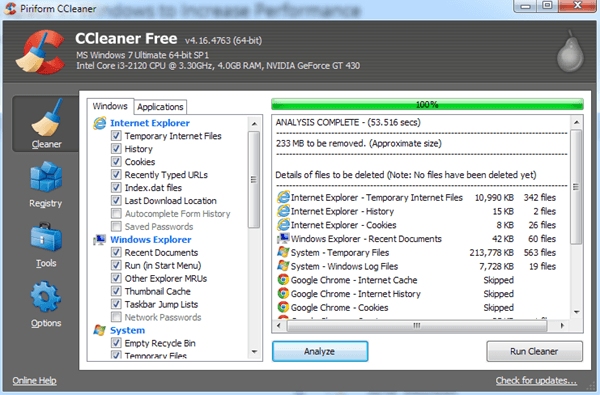Viewport: 600px width, 395px height.
Task: Click the Run Cleaner button
Action: click(534, 351)
